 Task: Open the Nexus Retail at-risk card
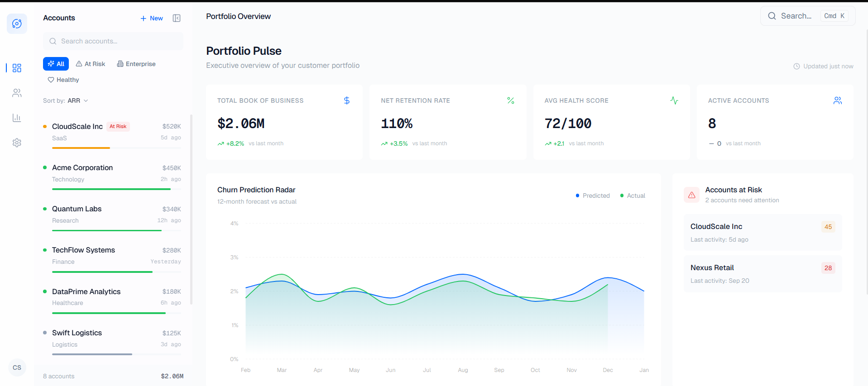[x=762, y=274]
